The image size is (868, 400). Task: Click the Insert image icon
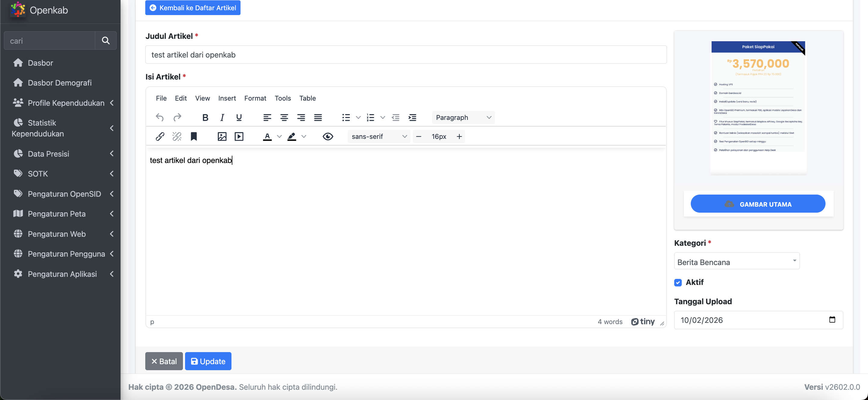click(222, 136)
